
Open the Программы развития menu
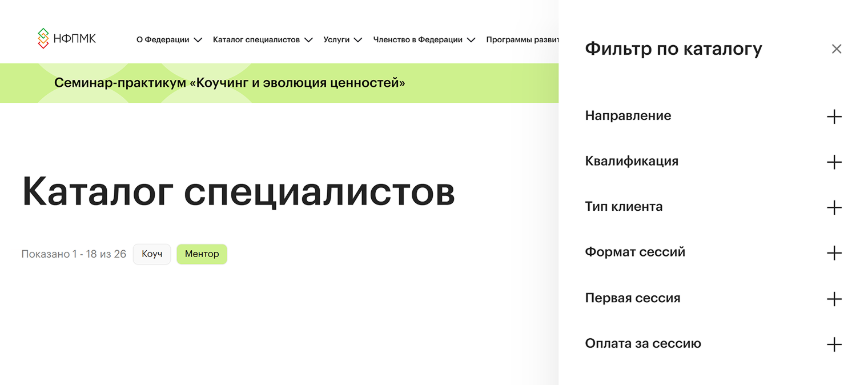pyautogui.click(x=522, y=40)
